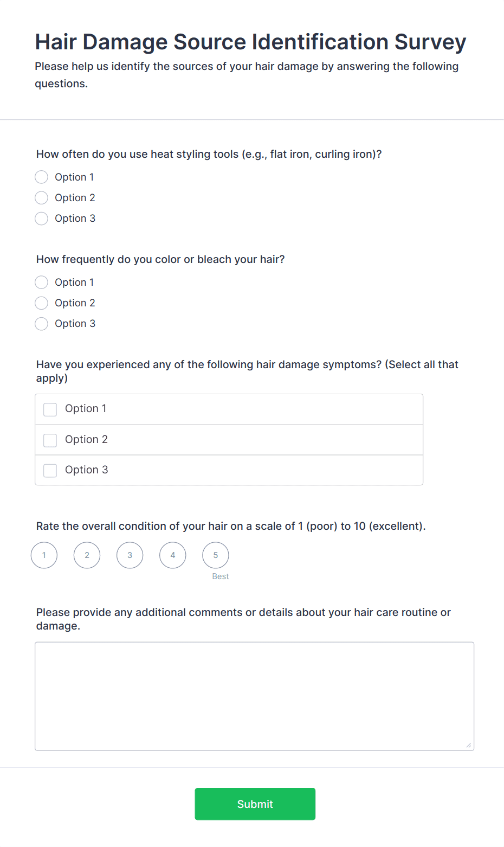Viewport: 504px width, 847px height.
Task: Click the survey title heading
Action: [250, 42]
